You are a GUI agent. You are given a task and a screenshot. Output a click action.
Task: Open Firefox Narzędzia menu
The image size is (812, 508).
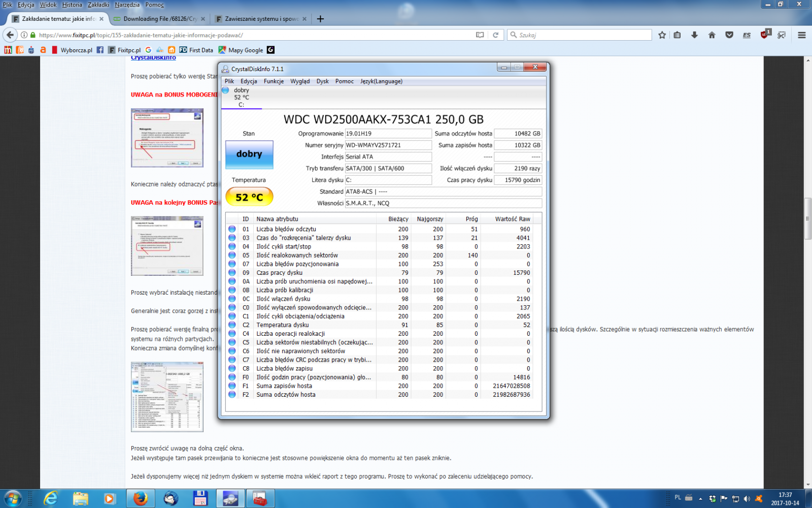point(127,5)
